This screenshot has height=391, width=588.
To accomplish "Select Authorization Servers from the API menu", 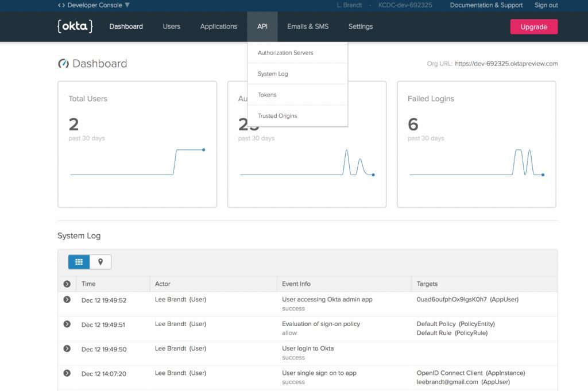I will 297,53.
